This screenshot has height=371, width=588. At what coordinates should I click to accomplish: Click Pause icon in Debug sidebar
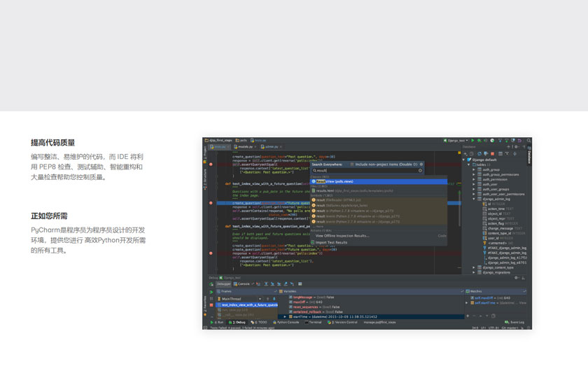tap(211, 299)
